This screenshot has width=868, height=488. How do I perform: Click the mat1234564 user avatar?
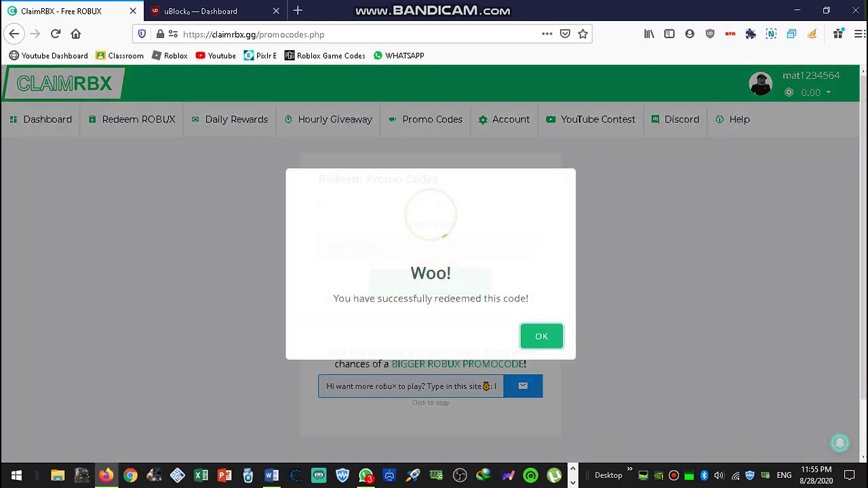pyautogui.click(x=761, y=83)
